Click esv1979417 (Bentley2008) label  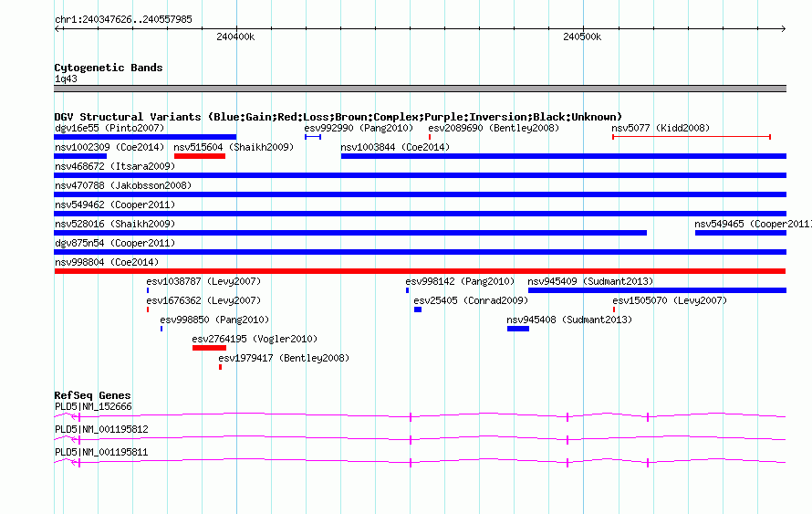[x=284, y=358]
